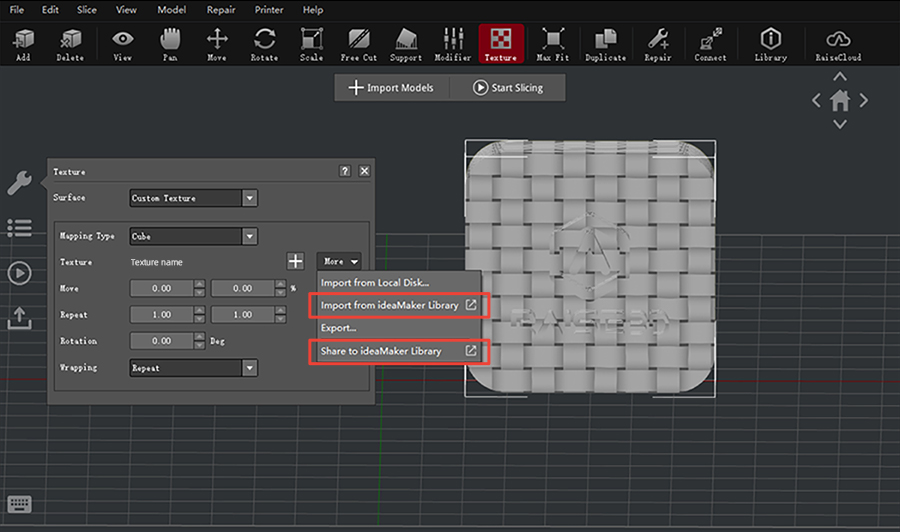The image size is (900, 532).
Task: Click the second Move value field
Action: click(243, 288)
